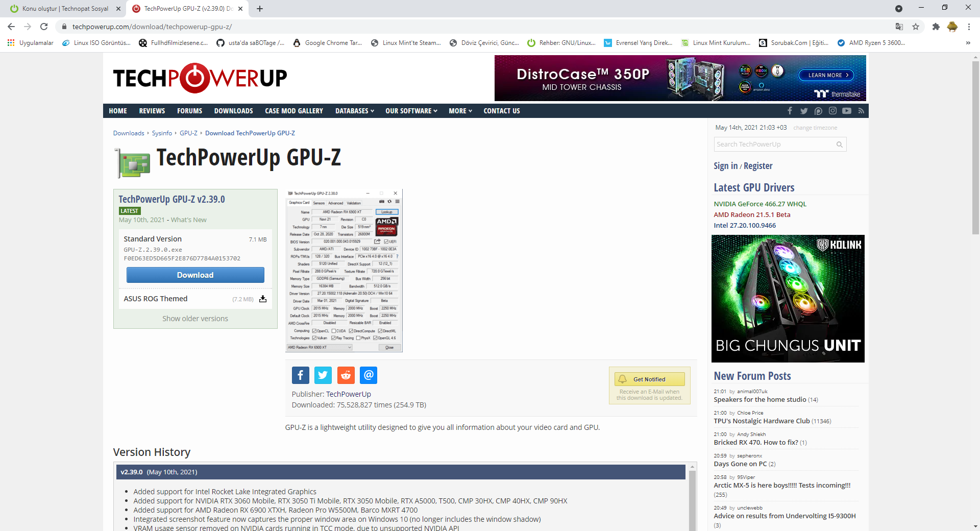This screenshot has width=980, height=531.
Task: Click the translate page icon
Action: coord(899,27)
